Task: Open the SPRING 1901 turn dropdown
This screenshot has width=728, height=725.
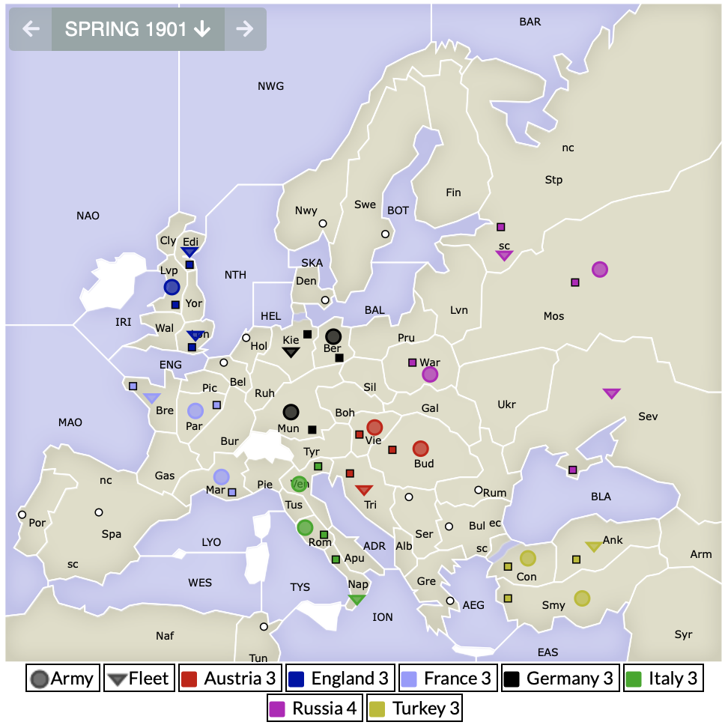Action: click(x=138, y=28)
